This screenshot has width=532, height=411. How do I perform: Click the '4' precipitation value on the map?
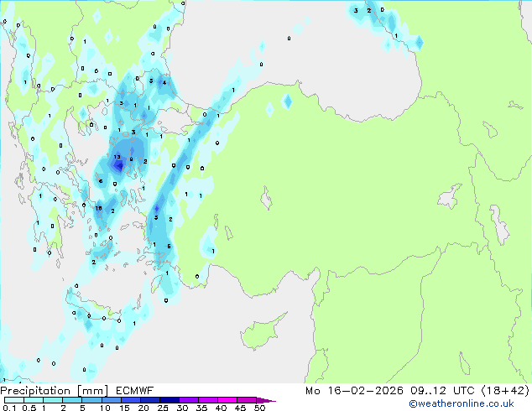coord(164,82)
